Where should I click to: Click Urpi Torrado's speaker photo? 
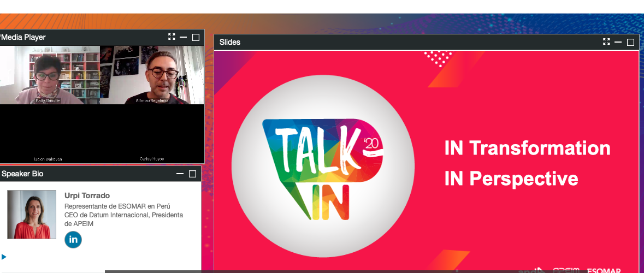click(x=32, y=214)
